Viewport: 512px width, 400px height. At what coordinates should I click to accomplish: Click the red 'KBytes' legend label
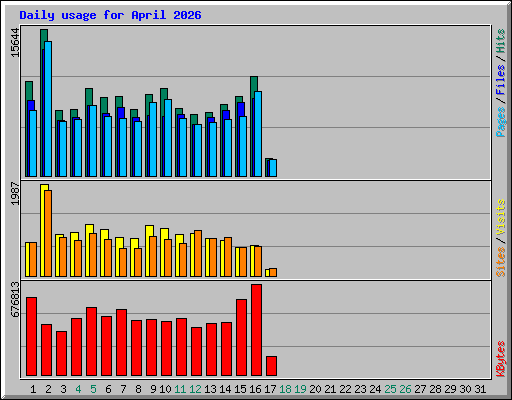501,359
